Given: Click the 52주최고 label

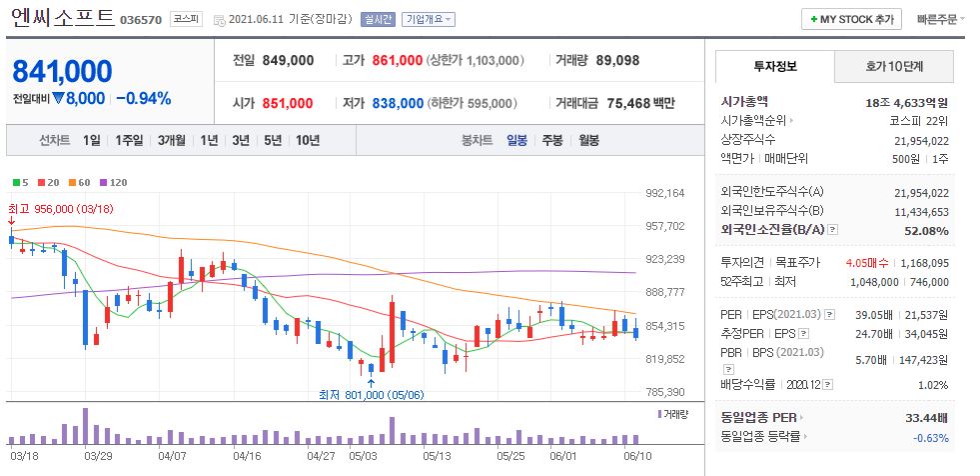Looking at the screenshot, I should [741, 282].
